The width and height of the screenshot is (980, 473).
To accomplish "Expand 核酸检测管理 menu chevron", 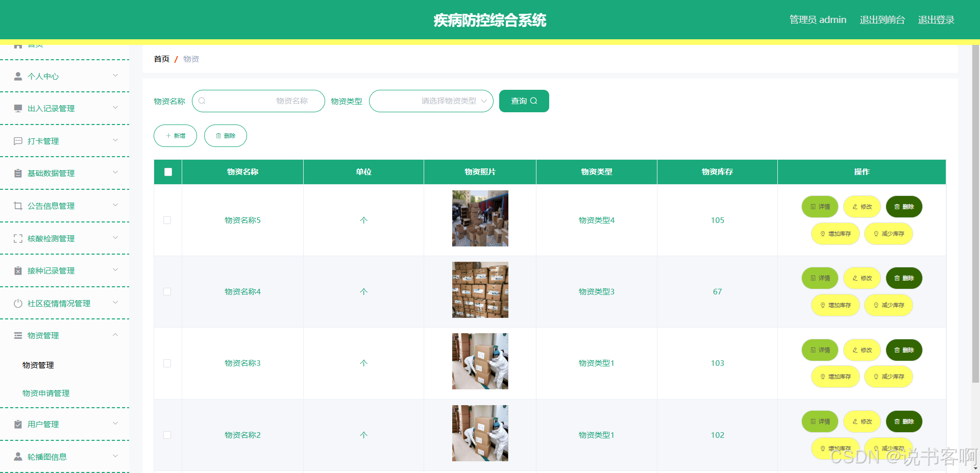I will point(115,238).
